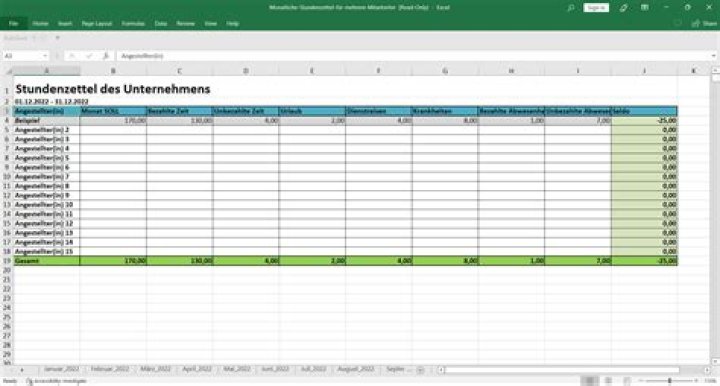Switch to the Mai_2022 sheet tab
The width and height of the screenshot is (720, 386).
(237, 369)
